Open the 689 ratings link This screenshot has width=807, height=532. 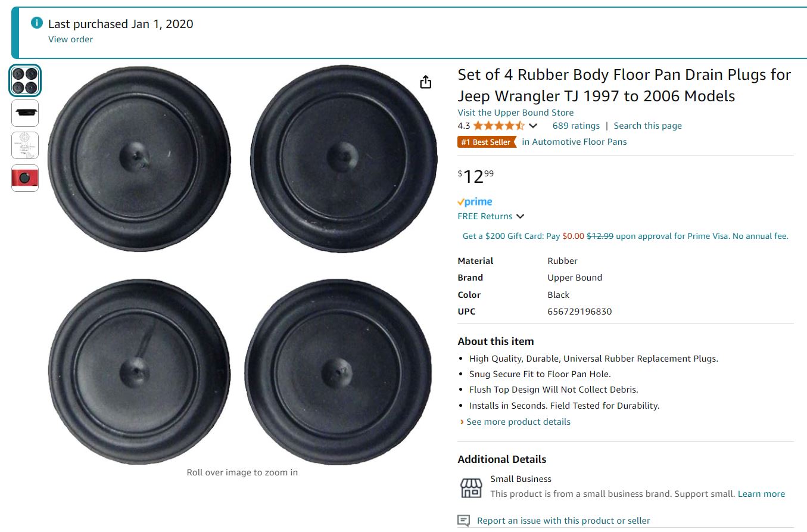576,126
